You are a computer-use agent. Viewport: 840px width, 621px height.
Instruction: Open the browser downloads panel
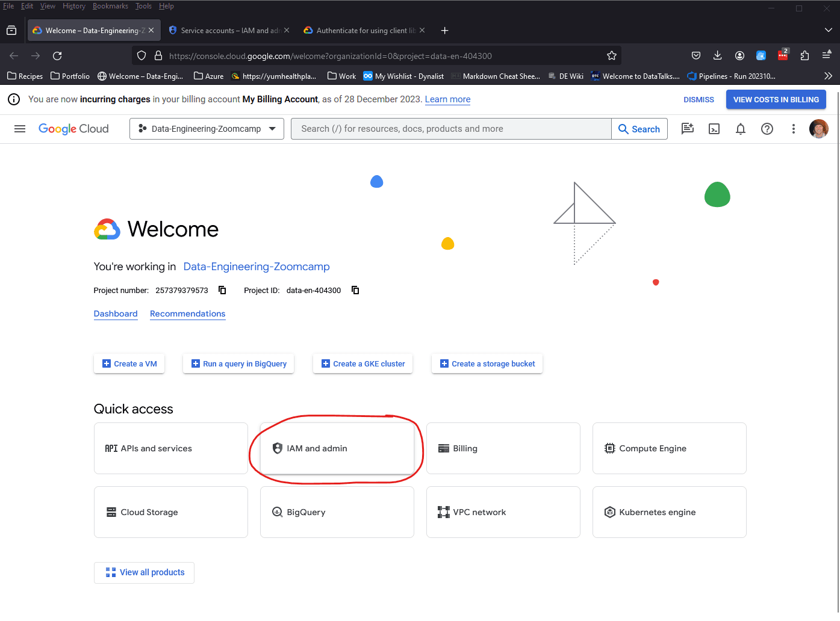[x=718, y=56]
